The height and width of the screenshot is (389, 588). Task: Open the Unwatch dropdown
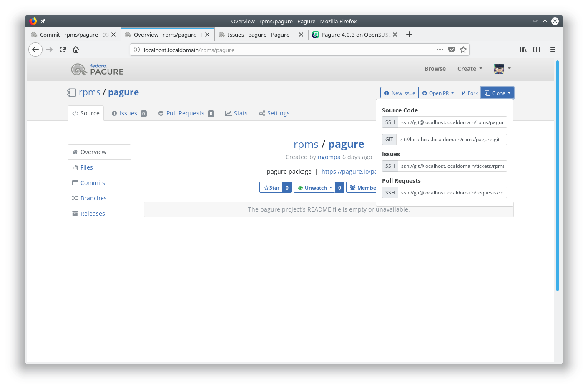[314, 187]
